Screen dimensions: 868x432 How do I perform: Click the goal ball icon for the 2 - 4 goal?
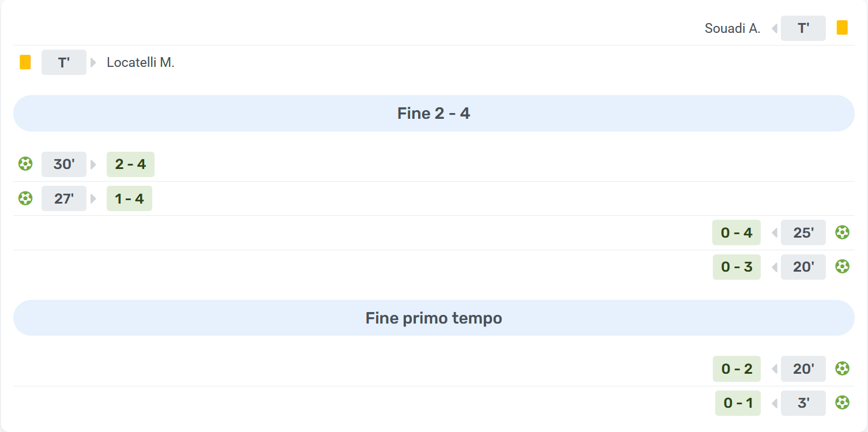point(25,164)
